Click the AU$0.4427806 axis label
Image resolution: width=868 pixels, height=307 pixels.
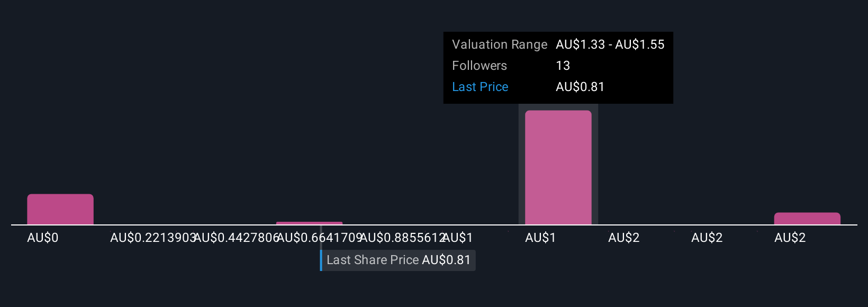236,238
